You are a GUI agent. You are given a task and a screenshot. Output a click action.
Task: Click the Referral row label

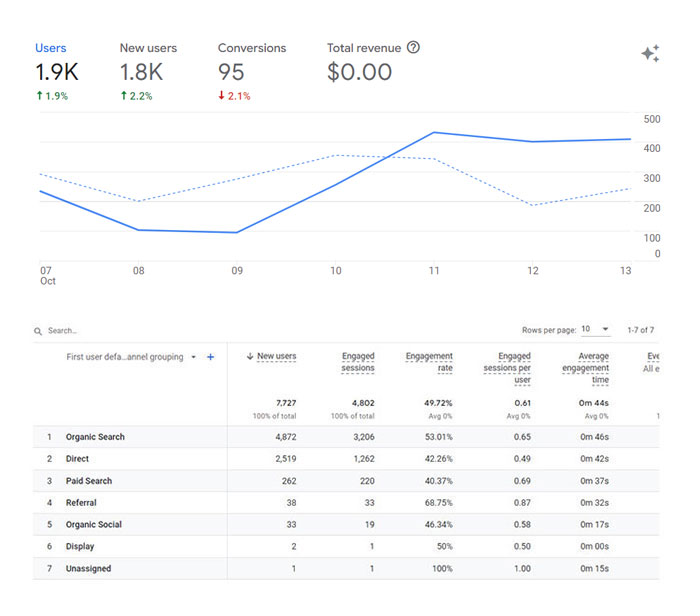(x=81, y=503)
